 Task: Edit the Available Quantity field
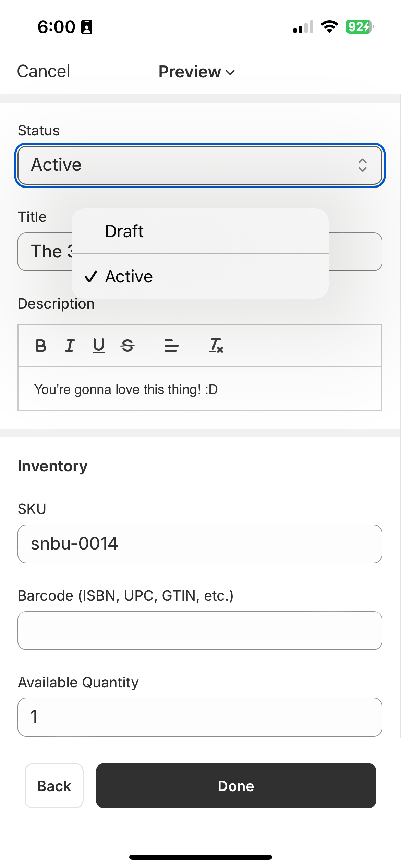click(x=200, y=717)
